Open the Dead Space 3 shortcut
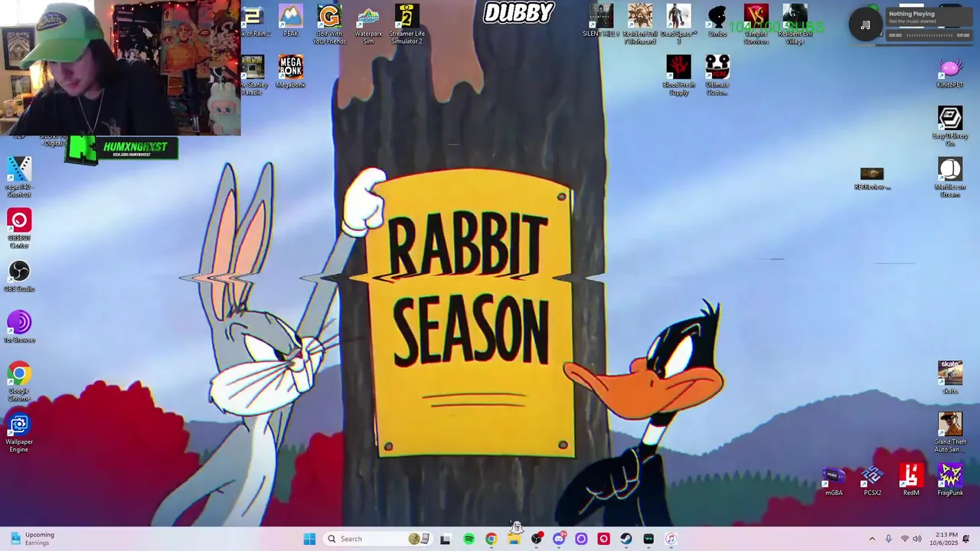The image size is (980, 551). [678, 24]
